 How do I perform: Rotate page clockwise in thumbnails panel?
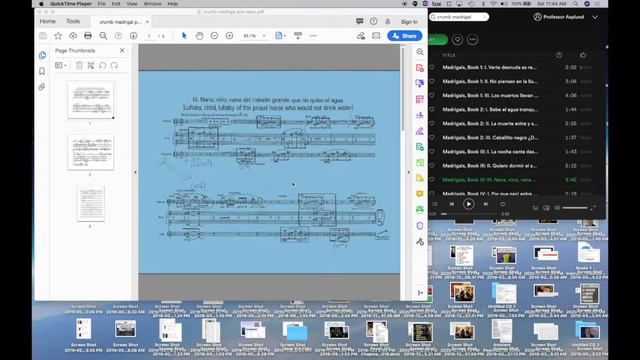pyautogui.click(x=114, y=65)
